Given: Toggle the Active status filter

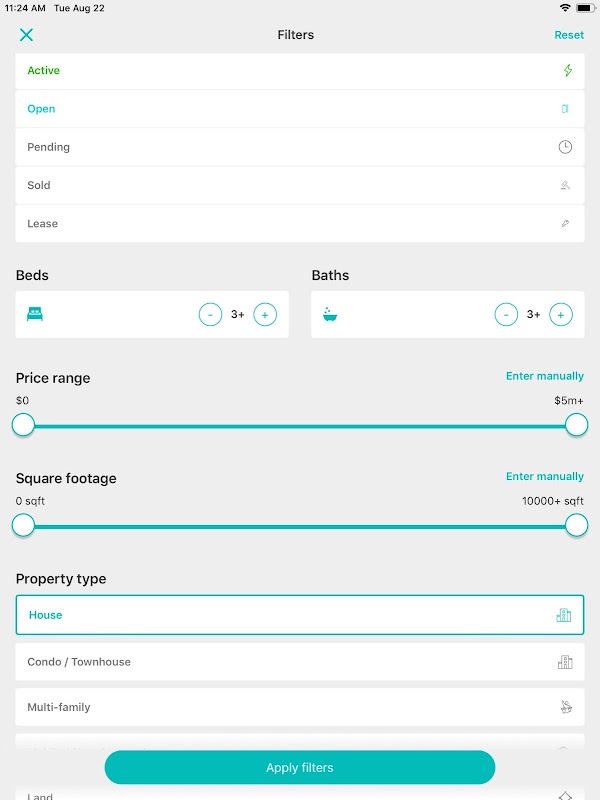Looking at the screenshot, I should [300, 71].
